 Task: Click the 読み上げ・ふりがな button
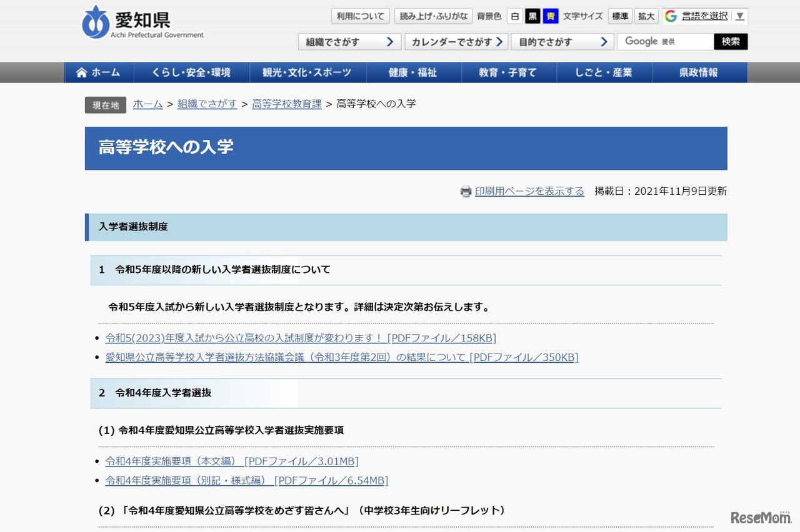tap(433, 16)
